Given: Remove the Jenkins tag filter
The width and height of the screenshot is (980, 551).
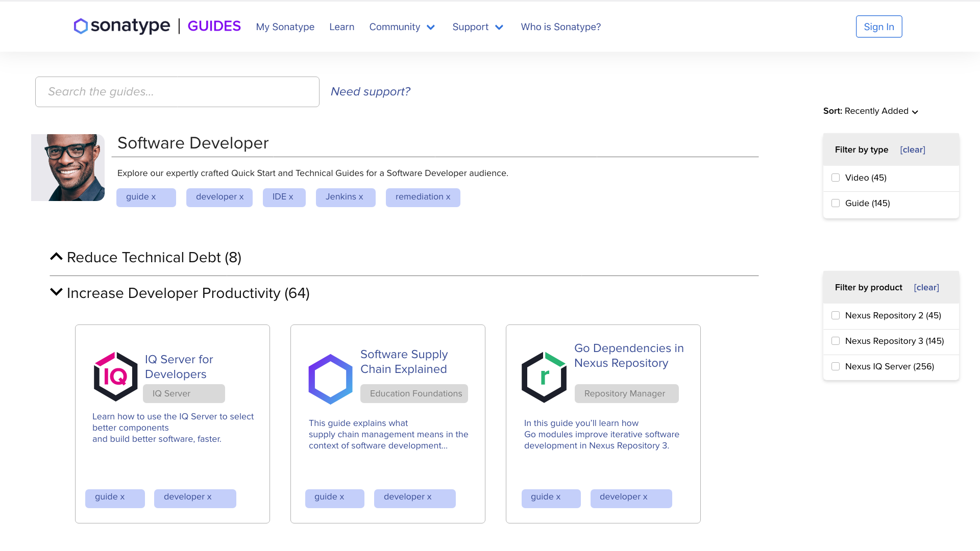Looking at the screenshot, I should pyautogui.click(x=346, y=197).
